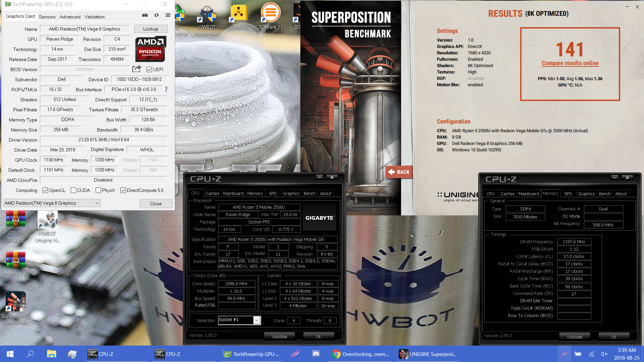
Task: Toggle the UEFI checkbox
Action: 149,69
